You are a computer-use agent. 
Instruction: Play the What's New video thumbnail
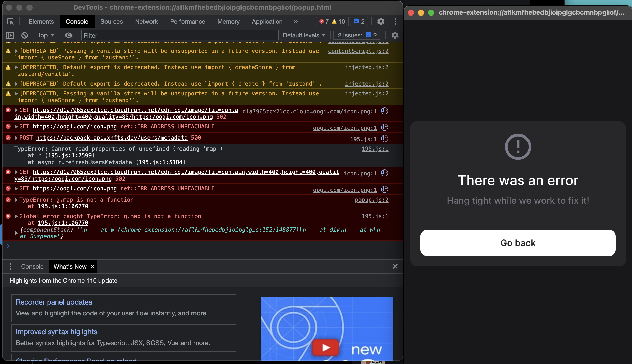[x=326, y=347]
